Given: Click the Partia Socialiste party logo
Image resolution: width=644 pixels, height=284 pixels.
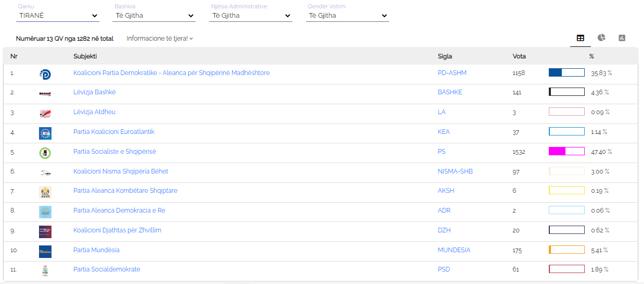Looking at the screenshot, I should (x=45, y=153).
